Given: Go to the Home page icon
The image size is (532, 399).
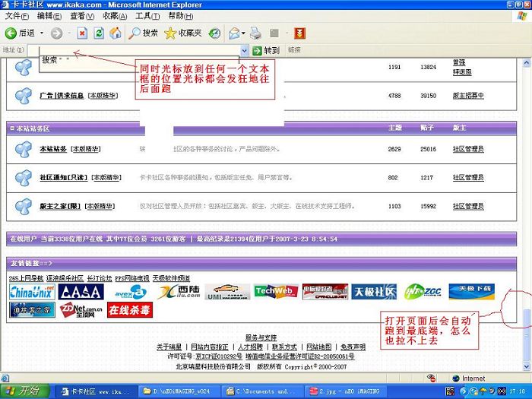Looking at the screenshot, I should click(x=116, y=33).
